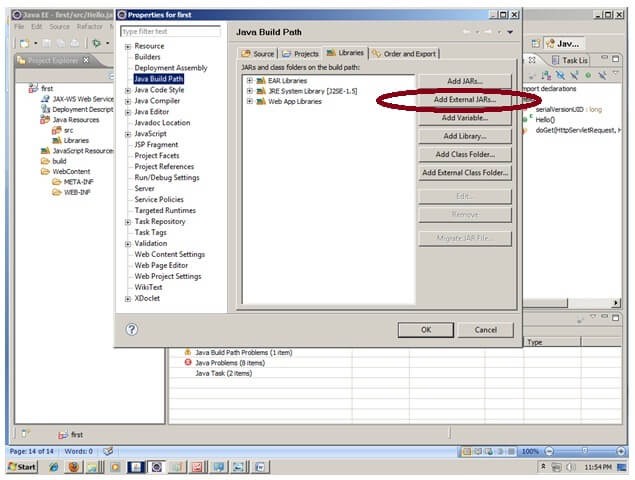The width and height of the screenshot is (635, 480).
Task: Click the Internet Explorer icon in the taskbar
Action: coord(53,467)
